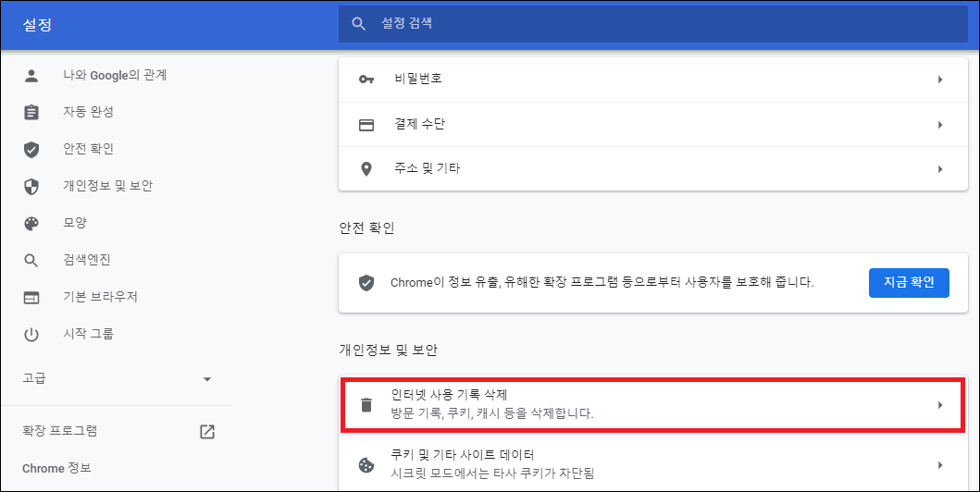
Task: Click the trash can icon for 인터넷 사용 기록 삭제
Action: pyautogui.click(x=366, y=404)
